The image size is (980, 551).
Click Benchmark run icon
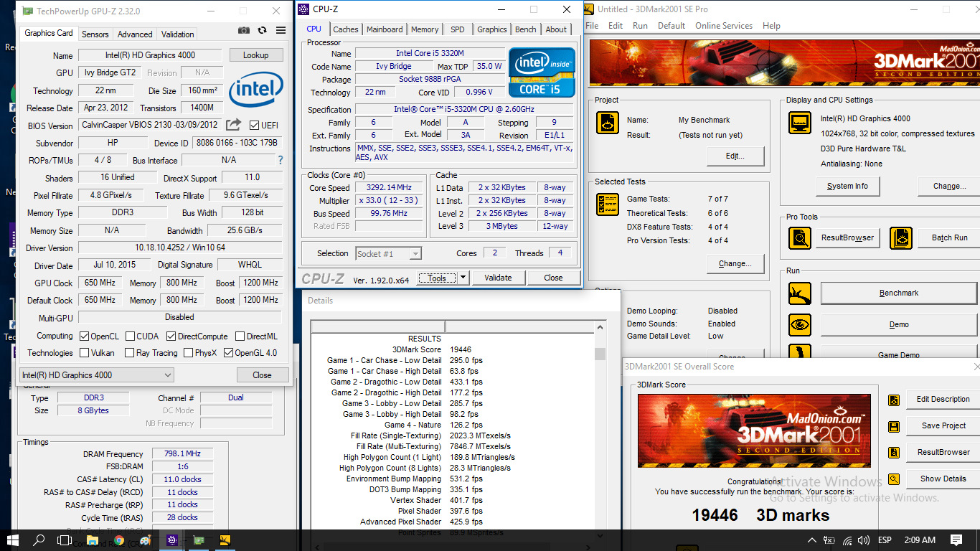pyautogui.click(x=799, y=293)
